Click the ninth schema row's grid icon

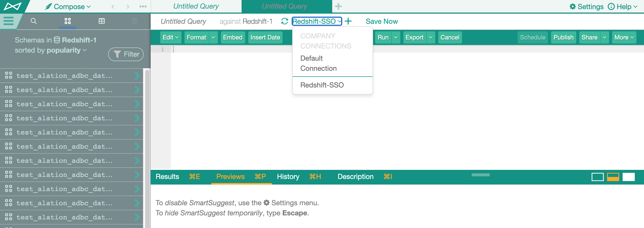coord(9,189)
